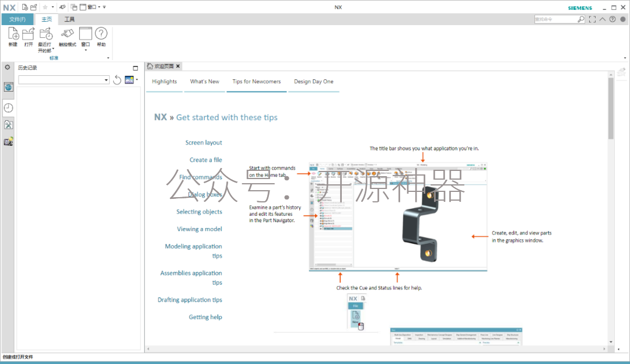Image resolution: width=630 pixels, height=364 pixels.
Task: Click the switch window icon in title bar
Action: click(74, 7)
